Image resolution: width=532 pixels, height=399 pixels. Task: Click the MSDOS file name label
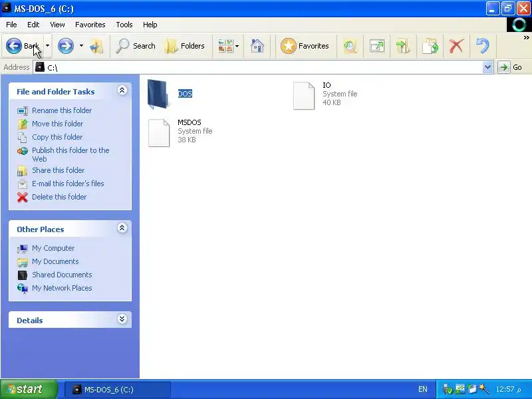pyautogui.click(x=190, y=122)
